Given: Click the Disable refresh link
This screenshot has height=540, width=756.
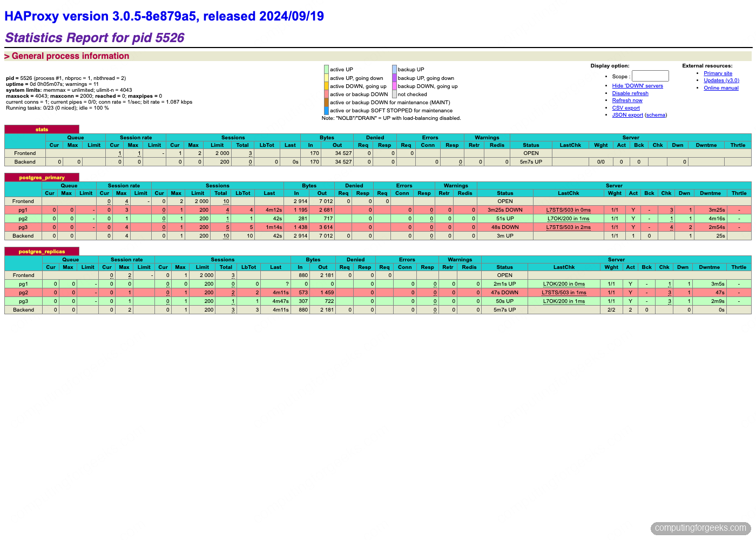Looking at the screenshot, I should click(630, 93).
